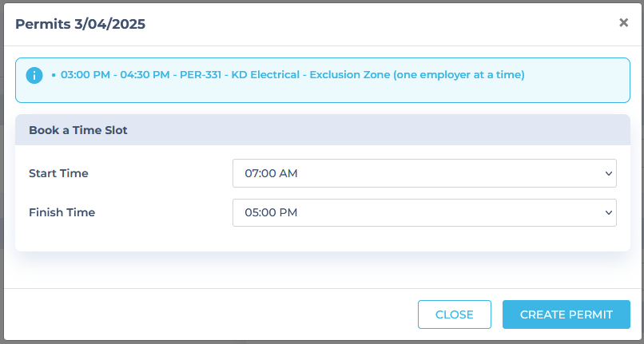Click the Start Time label
The width and height of the screenshot is (644, 344).
point(58,173)
